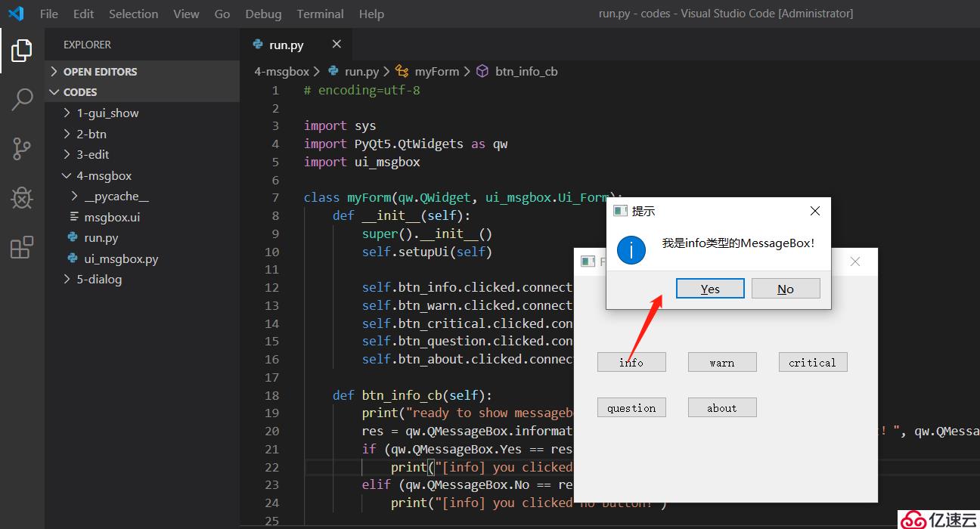The width and height of the screenshot is (980, 529).
Task: Open msgbox.ui in the explorer
Action: pos(142,217)
